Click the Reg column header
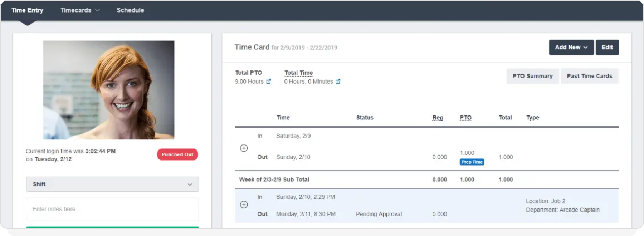 coord(438,118)
